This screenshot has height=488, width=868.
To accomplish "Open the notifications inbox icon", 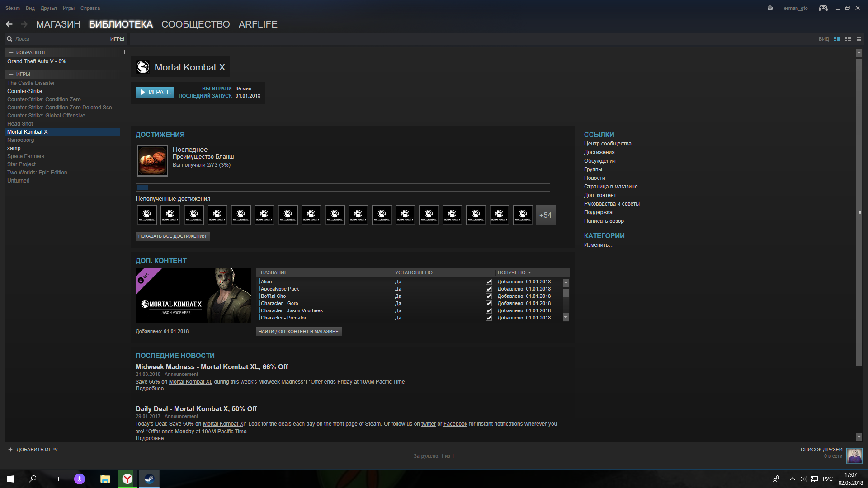I will coord(770,8).
